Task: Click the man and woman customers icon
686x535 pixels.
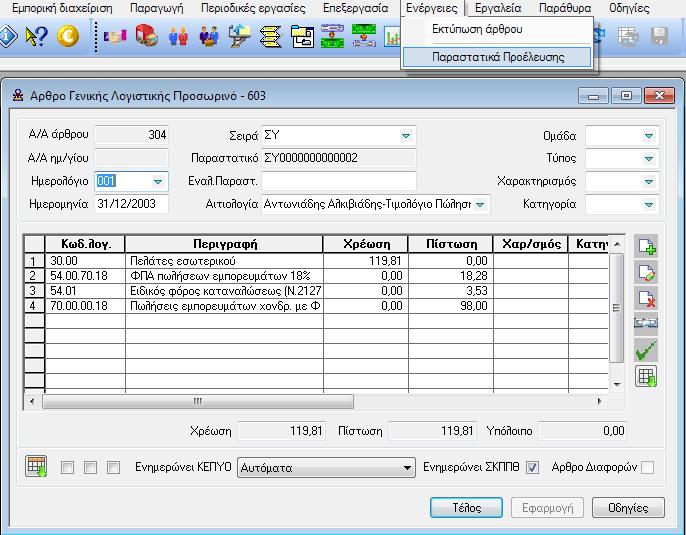Action: point(178,36)
